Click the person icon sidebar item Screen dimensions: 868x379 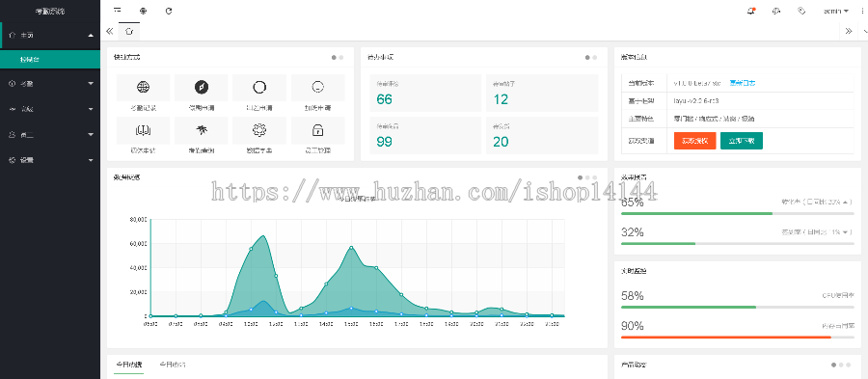point(13,134)
